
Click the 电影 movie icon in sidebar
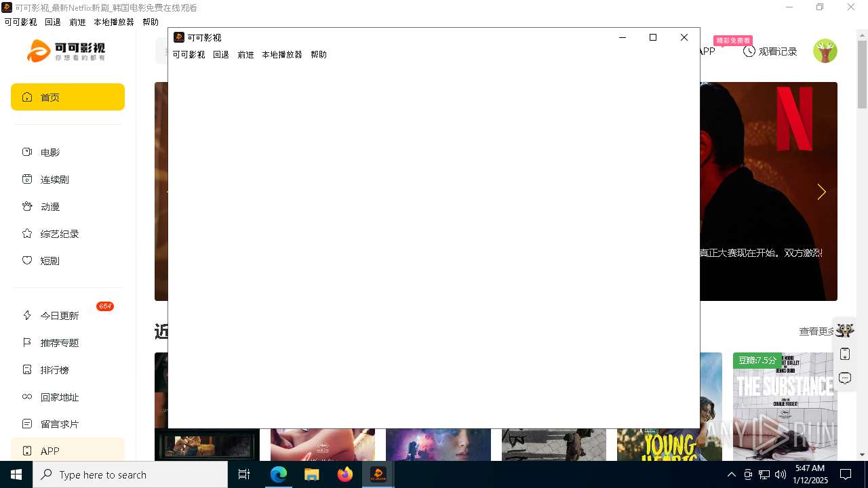pyautogui.click(x=27, y=152)
